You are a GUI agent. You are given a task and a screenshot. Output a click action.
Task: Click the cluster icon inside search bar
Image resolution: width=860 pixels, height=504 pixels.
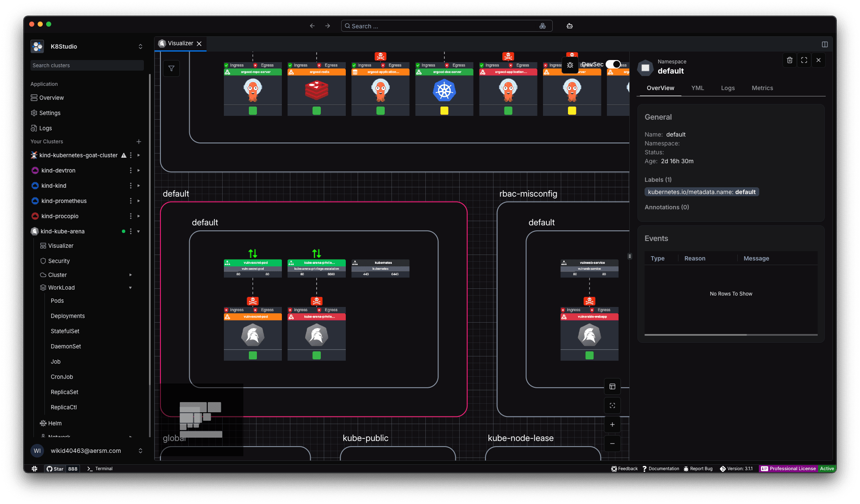click(x=543, y=26)
